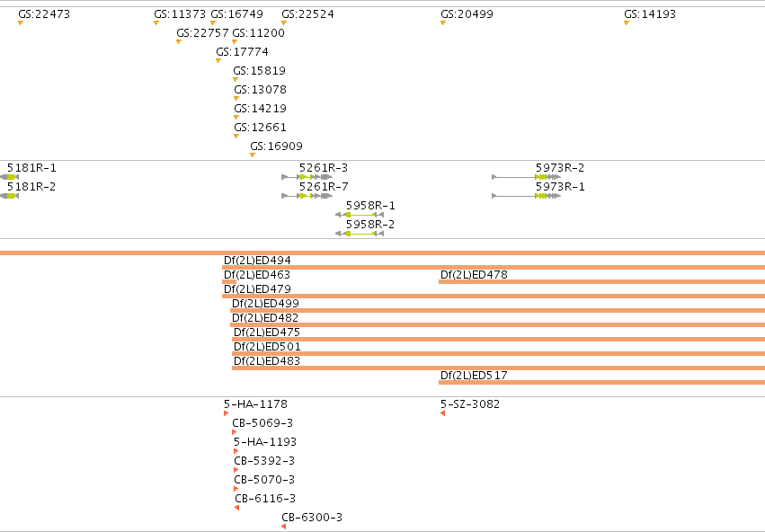Click the Df(2L)ED501 deficiency label
The height and width of the screenshot is (532, 765).
coord(267,347)
